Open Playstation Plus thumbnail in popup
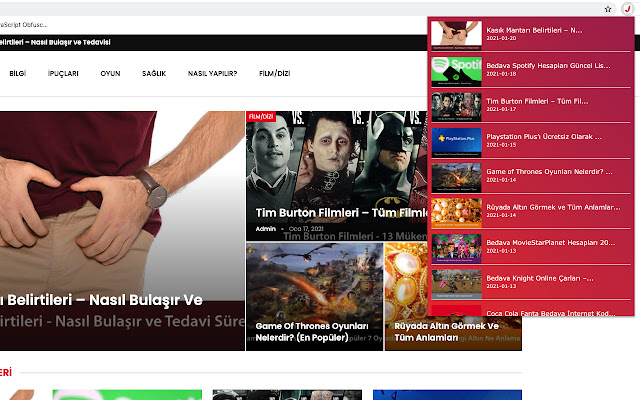Screen dimensions: 640x400 click(456, 142)
